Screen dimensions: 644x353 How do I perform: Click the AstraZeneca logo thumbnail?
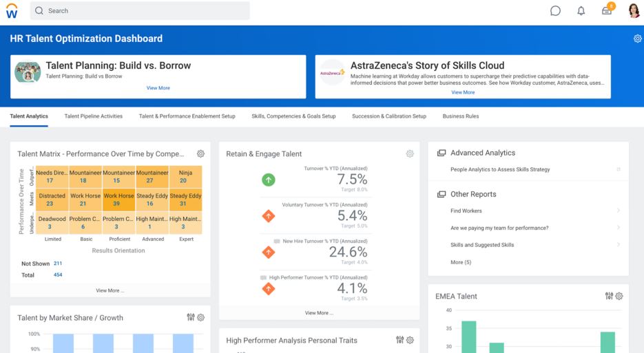click(332, 72)
